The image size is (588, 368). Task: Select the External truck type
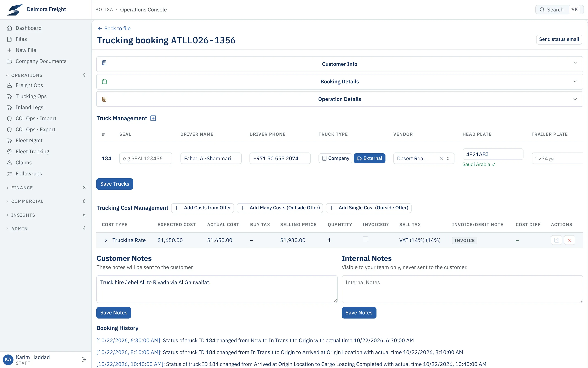(x=369, y=158)
